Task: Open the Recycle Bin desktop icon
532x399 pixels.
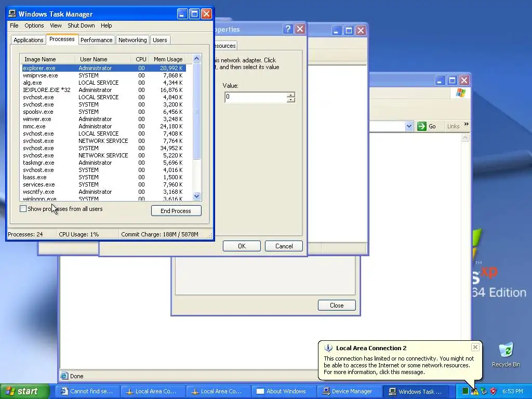Action: (506, 355)
